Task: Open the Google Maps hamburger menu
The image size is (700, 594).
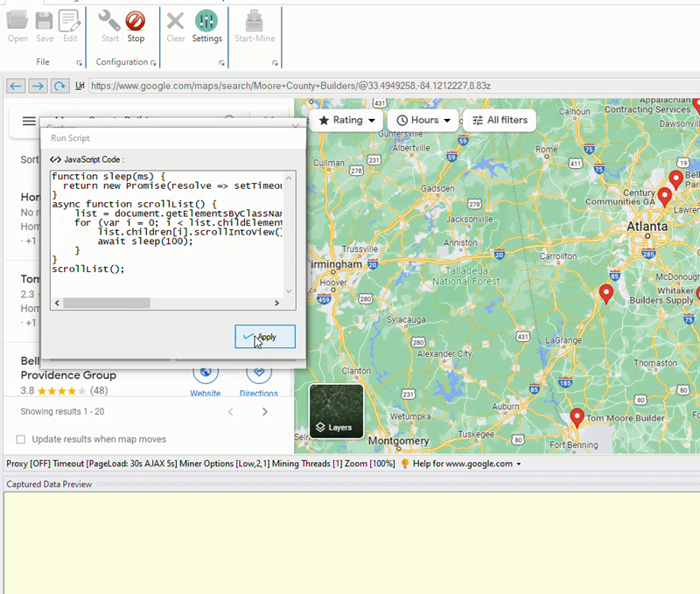Action: tap(29, 122)
